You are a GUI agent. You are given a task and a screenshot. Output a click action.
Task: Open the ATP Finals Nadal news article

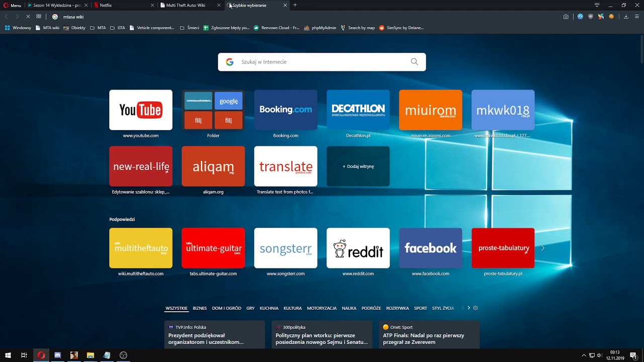click(x=429, y=335)
